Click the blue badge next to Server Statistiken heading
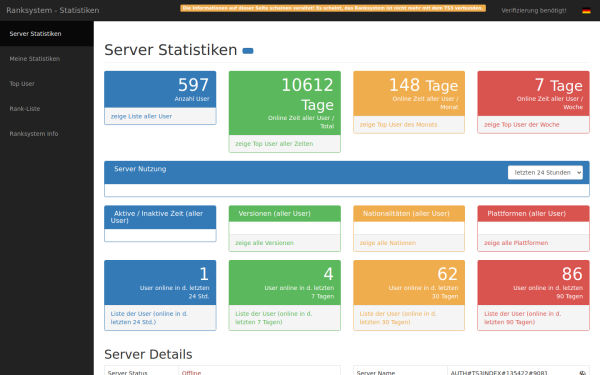 (x=248, y=51)
